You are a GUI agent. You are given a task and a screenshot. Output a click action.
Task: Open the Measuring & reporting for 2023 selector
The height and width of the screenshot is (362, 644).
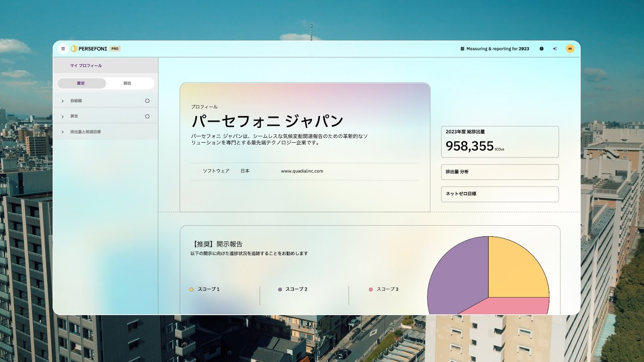point(495,49)
